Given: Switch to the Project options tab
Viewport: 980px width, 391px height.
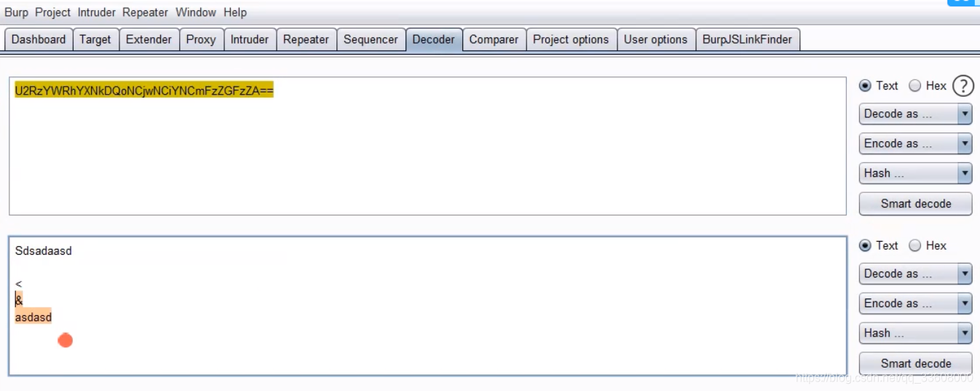Looking at the screenshot, I should tap(571, 39).
